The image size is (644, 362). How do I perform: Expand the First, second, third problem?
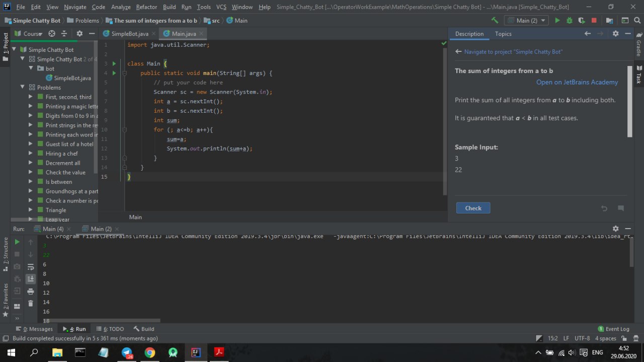coord(31,97)
